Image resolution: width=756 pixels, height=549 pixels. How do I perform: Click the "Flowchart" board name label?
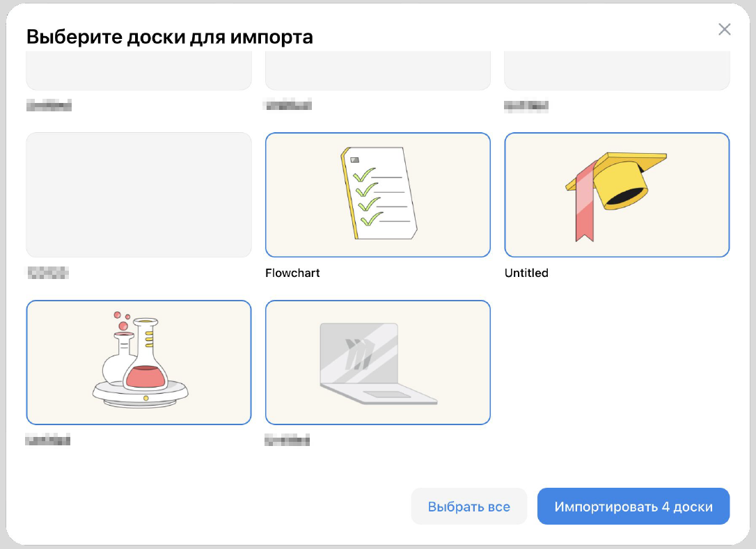pyautogui.click(x=292, y=273)
